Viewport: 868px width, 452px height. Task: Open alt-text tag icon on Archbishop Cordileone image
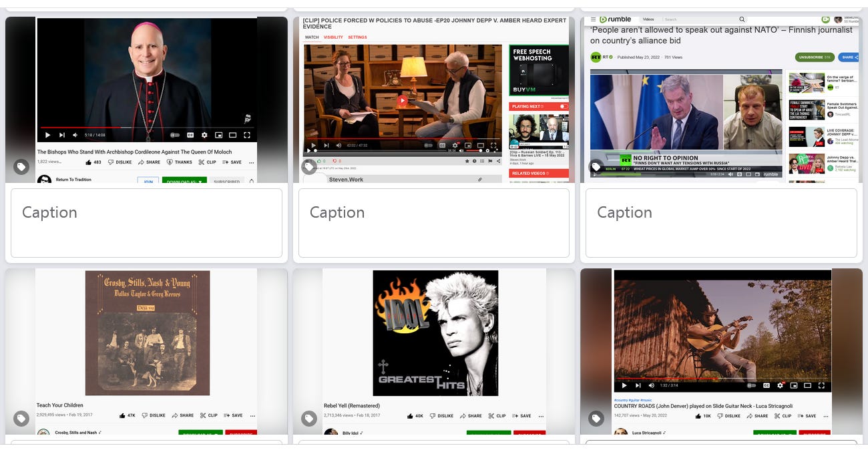click(x=21, y=167)
